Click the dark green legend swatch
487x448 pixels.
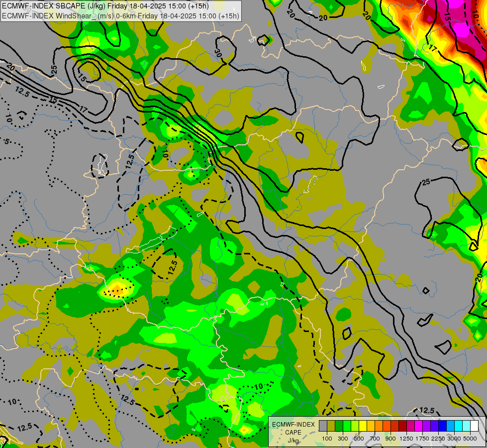(x=339, y=426)
